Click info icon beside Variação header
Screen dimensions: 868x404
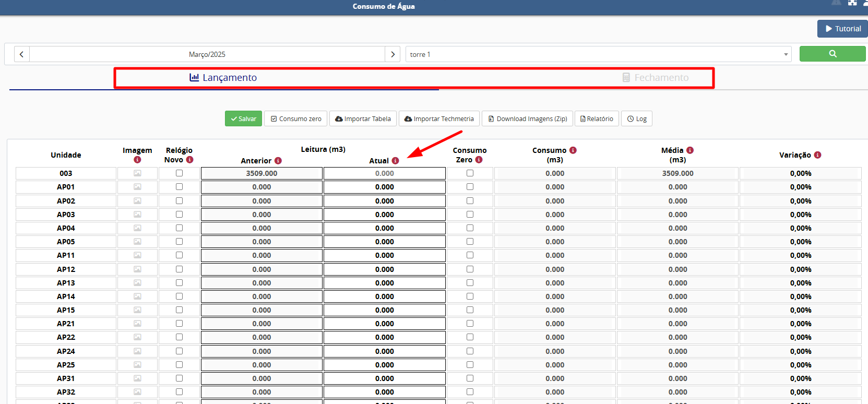pyautogui.click(x=817, y=155)
